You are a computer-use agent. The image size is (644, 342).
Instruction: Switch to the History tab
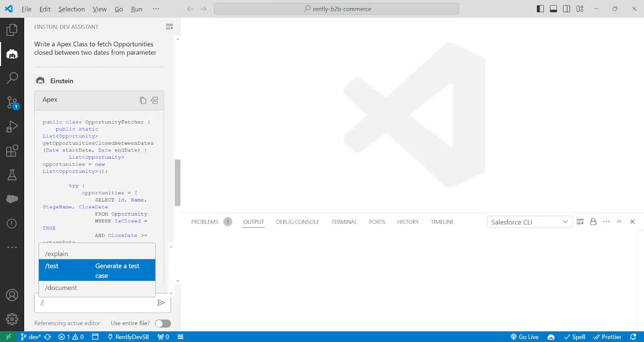click(408, 222)
